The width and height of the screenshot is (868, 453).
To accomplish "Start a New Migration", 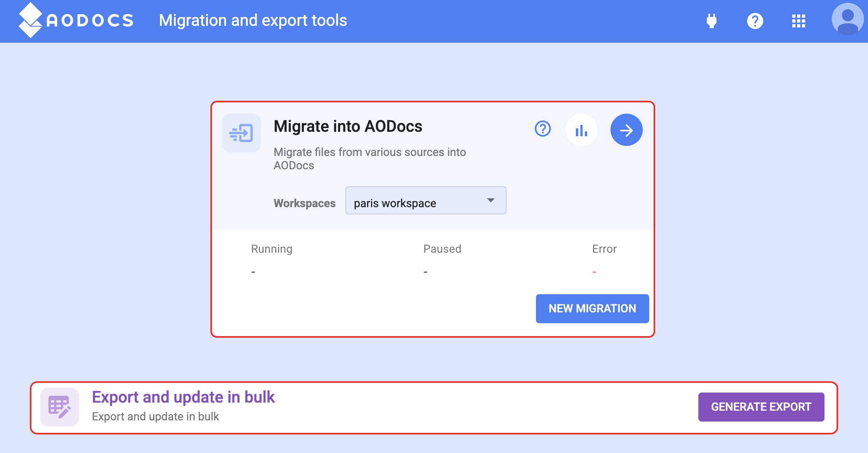I will click(592, 308).
